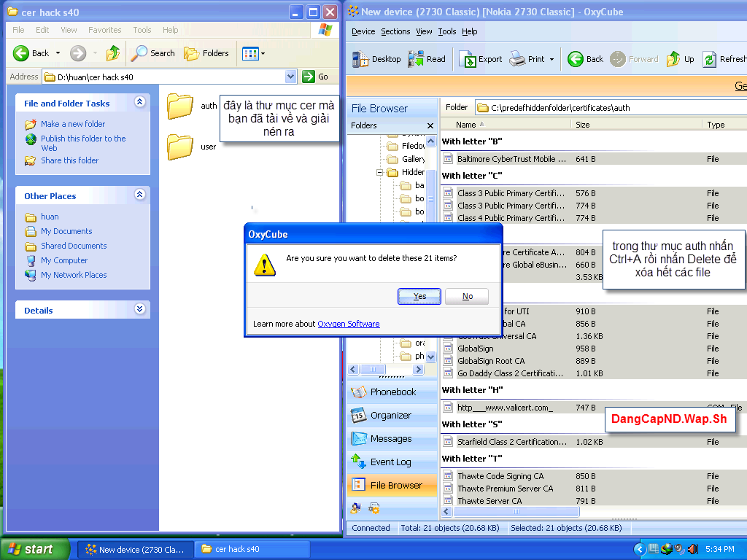Click the user icon below File Browser
Screen dimensions: 747x560
click(356, 508)
